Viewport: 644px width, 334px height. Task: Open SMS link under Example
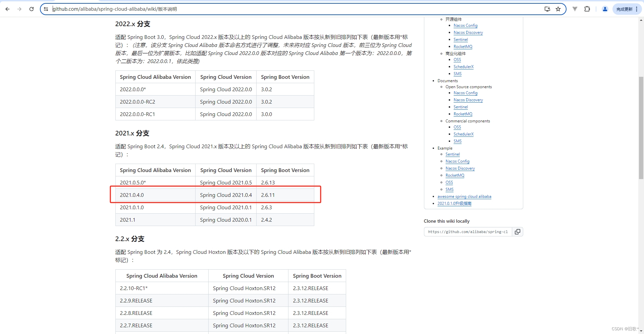coord(449,189)
